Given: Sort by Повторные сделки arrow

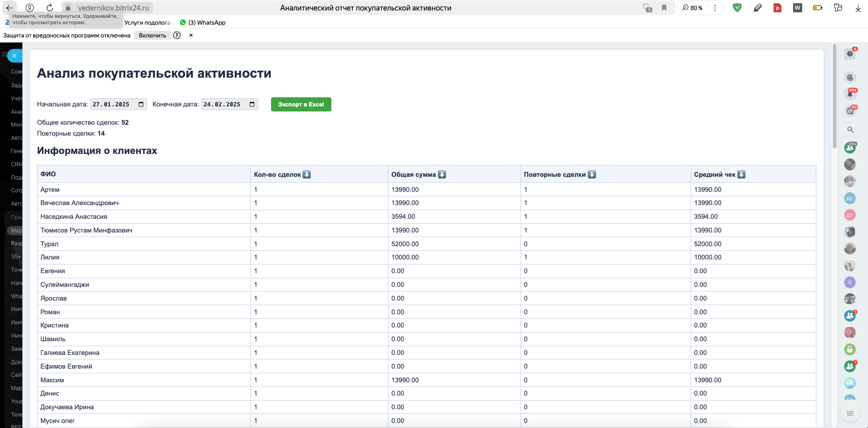Looking at the screenshot, I should tap(592, 174).
